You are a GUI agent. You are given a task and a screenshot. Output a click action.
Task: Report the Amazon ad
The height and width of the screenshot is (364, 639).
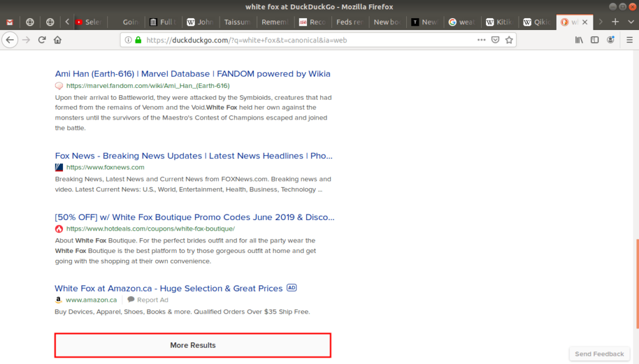pos(148,300)
